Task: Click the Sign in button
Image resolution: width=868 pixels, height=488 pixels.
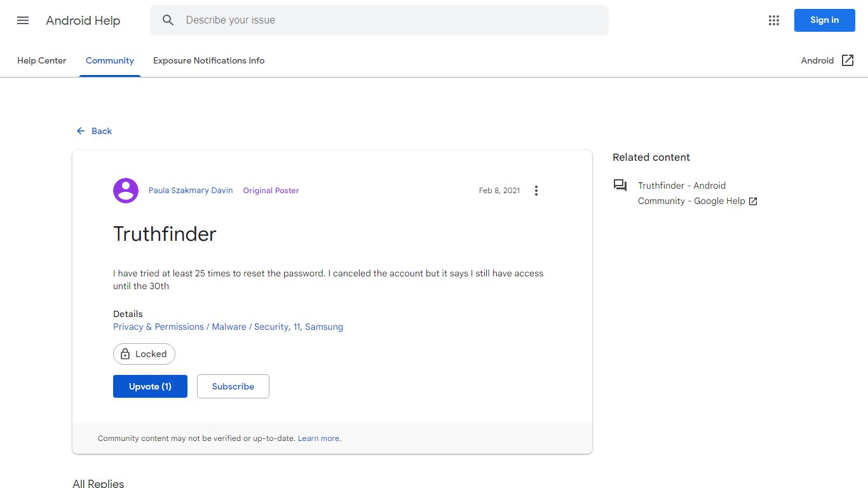Action: coord(824,20)
